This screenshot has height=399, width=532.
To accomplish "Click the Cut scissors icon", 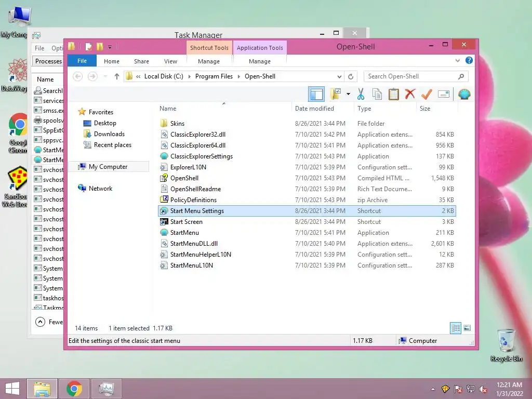I will [361, 94].
